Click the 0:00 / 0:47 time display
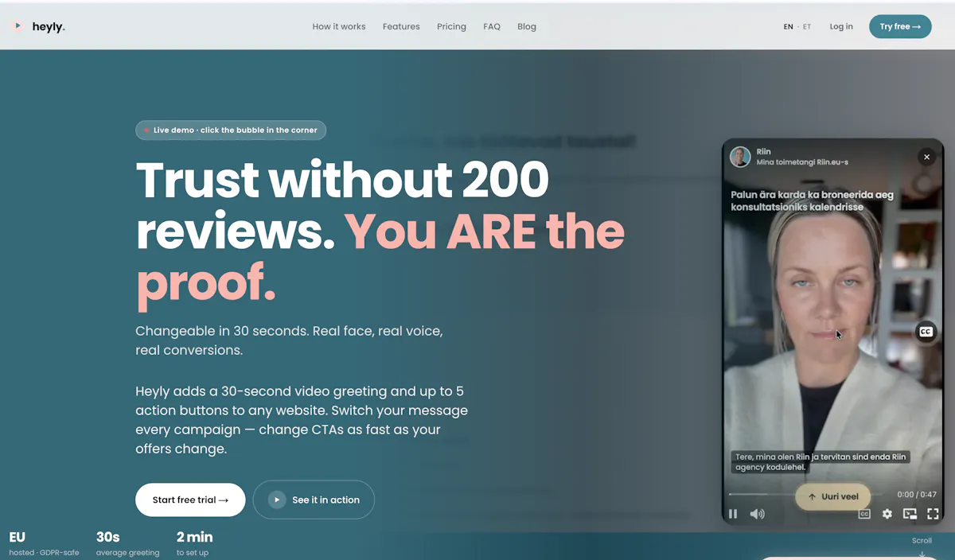 click(x=917, y=495)
